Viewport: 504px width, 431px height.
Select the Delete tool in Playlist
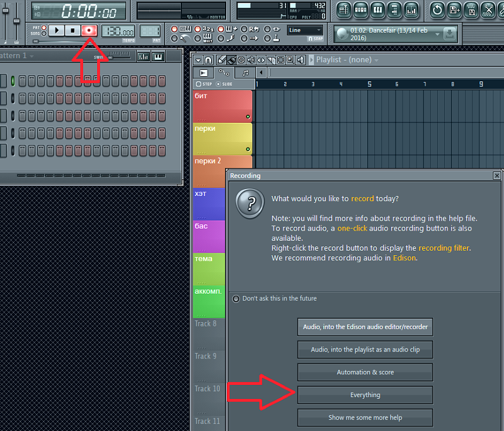coord(241,60)
